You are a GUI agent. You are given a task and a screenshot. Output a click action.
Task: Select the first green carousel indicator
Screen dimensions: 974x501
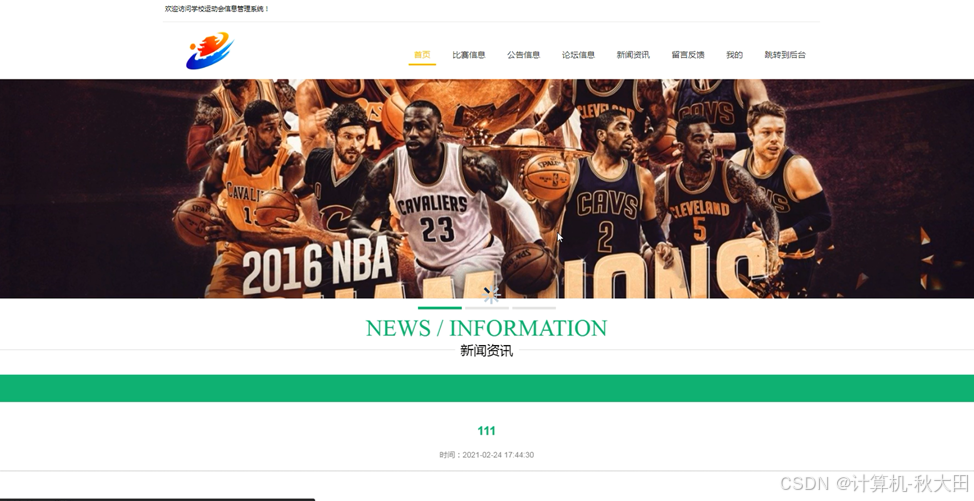[440, 307]
